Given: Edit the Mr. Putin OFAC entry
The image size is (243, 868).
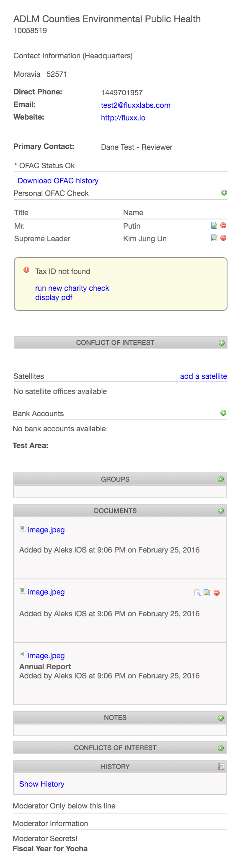Looking at the screenshot, I should 214,226.
